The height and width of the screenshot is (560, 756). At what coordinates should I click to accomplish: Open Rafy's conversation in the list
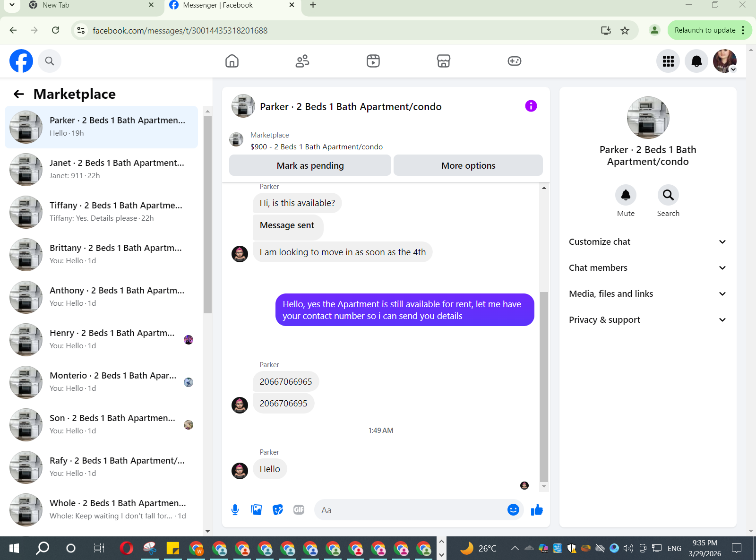(x=101, y=467)
